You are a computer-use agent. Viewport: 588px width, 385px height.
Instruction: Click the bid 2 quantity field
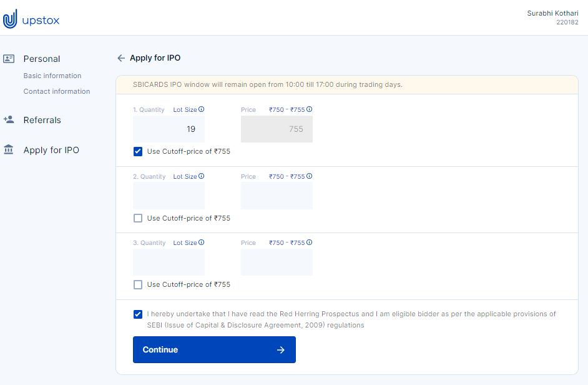pyautogui.click(x=169, y=196)
